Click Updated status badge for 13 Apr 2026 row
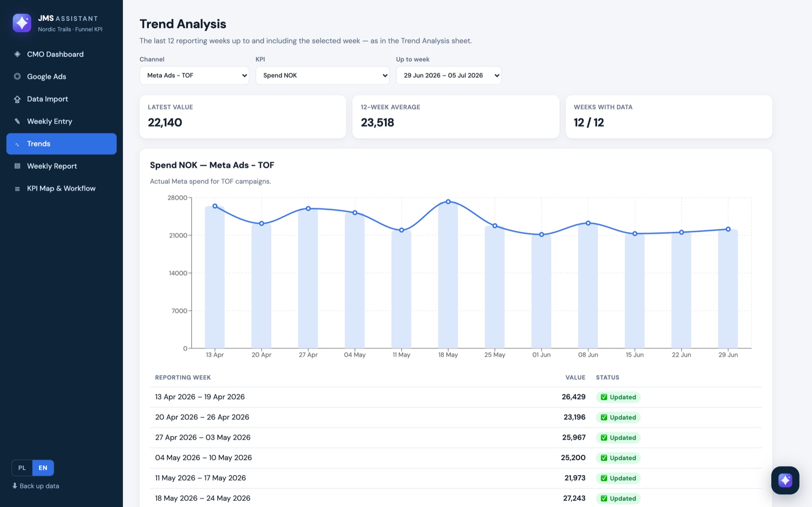 [618, 397]
